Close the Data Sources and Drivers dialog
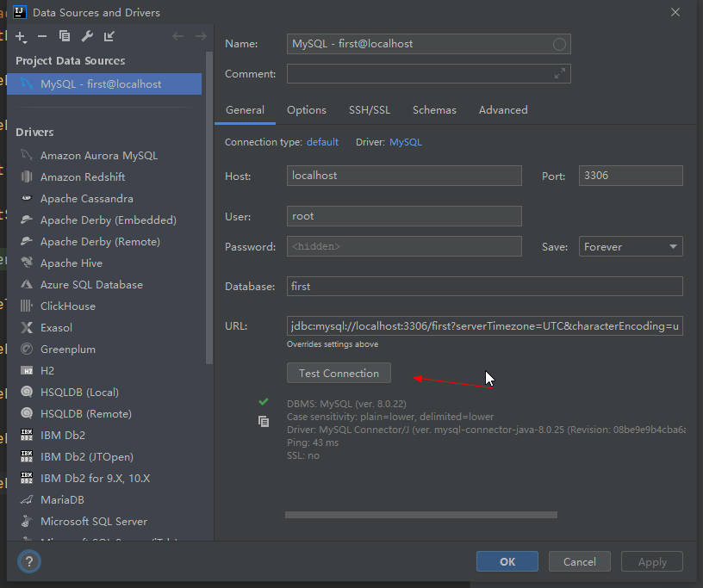Image resolution: width=703 pixels, height=588 pixels. [x=675, y=13]
